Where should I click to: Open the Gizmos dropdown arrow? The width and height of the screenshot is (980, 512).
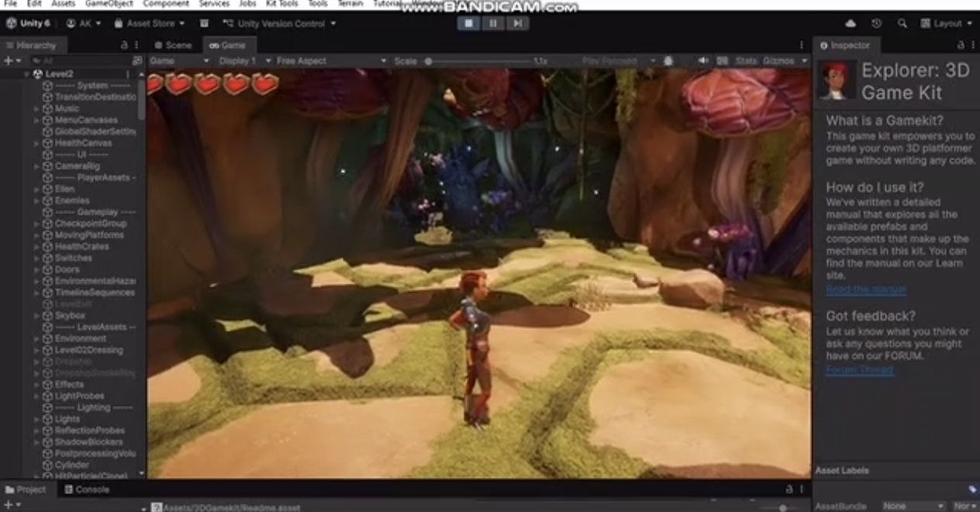[804, 60]
